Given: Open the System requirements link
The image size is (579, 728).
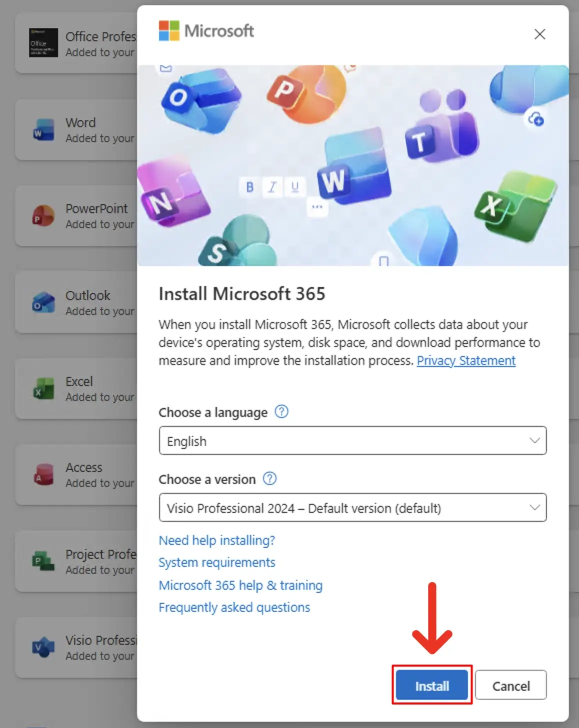Looking at the screenshot, I should 216,562.
